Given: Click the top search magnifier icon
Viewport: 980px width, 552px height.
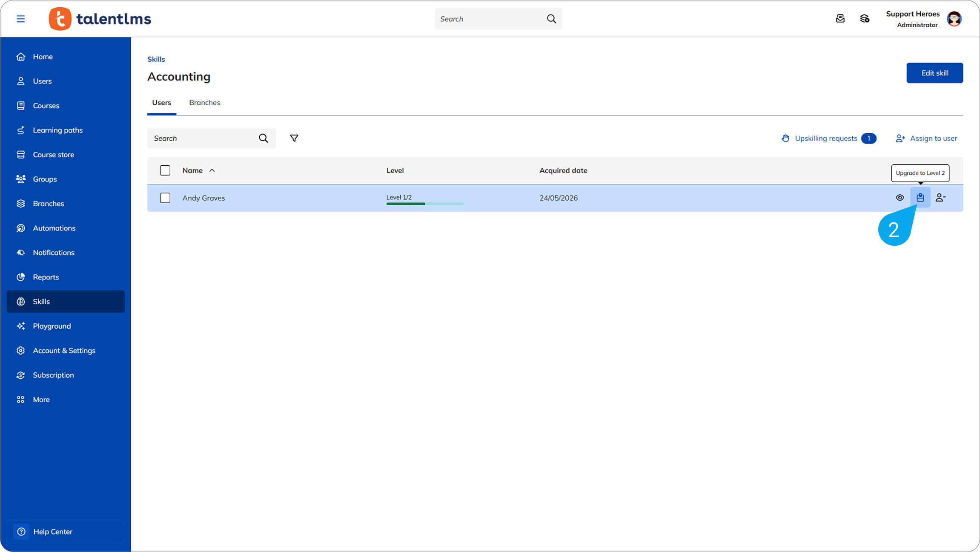Looking at the screenshot, I should 551,19.
